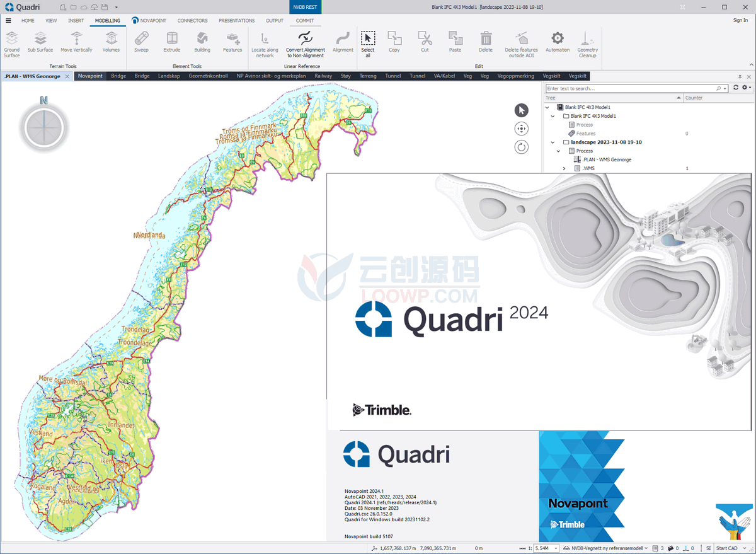Collapse Process node under landscape
Viewport: 756px width, 554px height.
coord(558,151)
